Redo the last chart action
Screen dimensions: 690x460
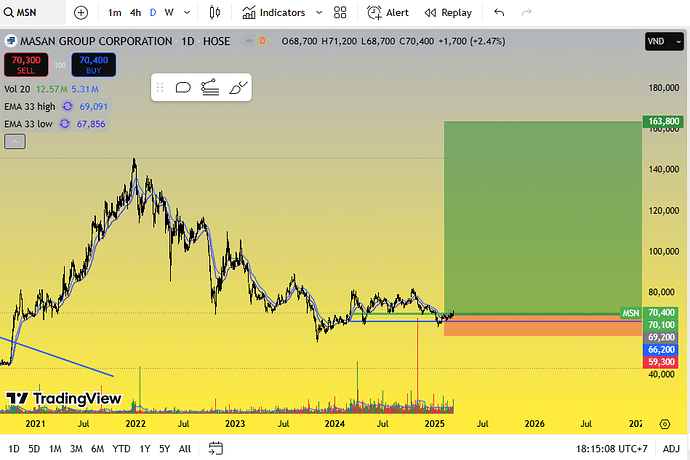click(x=526, y=13)
